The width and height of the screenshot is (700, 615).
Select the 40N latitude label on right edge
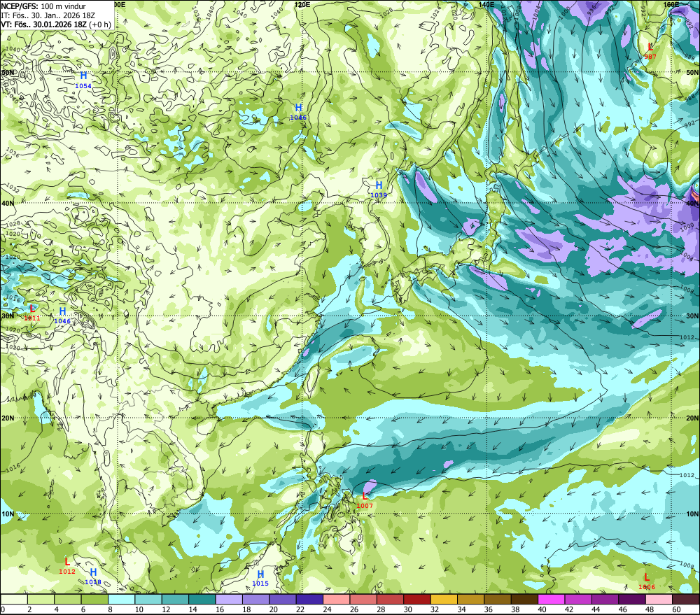click(692, 203)
